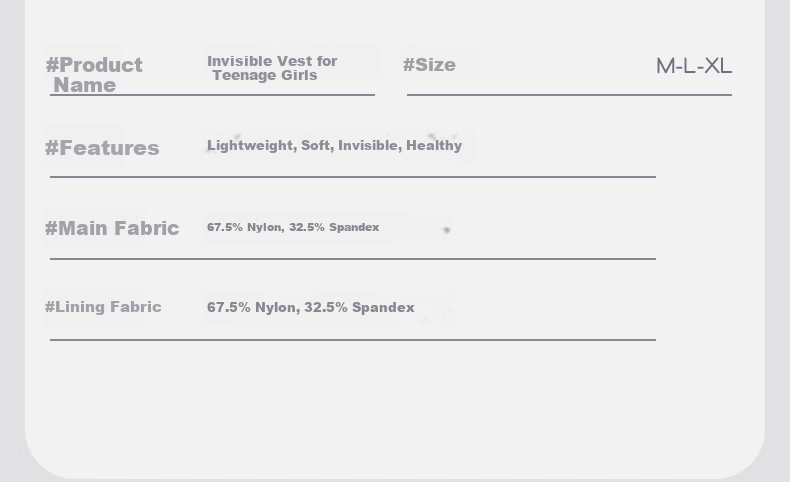Viewport: 790px width, 482px height.
Task: Click the word Invisible in Features row
Action: pyautogui.click(x=370, y=145)
